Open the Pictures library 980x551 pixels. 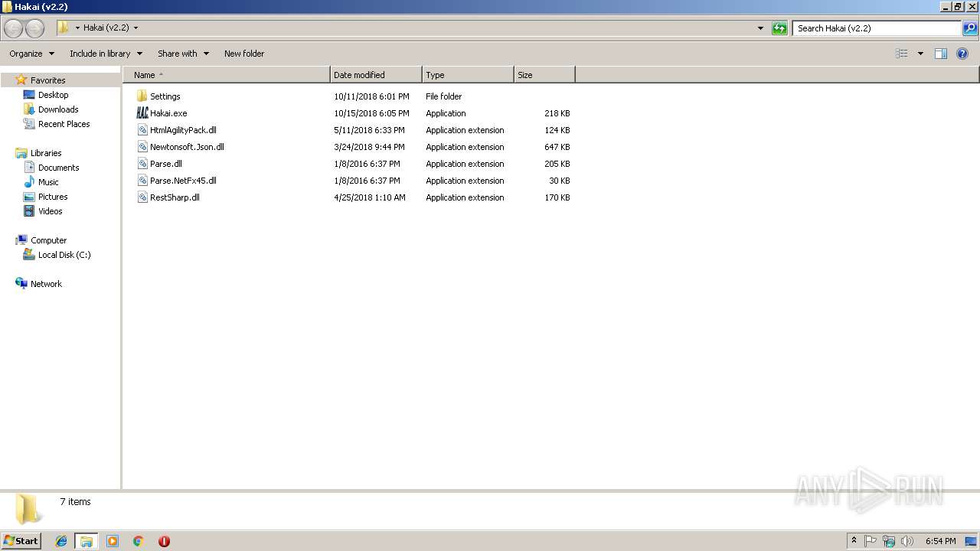pyautogui.click(x=53, y=197)
